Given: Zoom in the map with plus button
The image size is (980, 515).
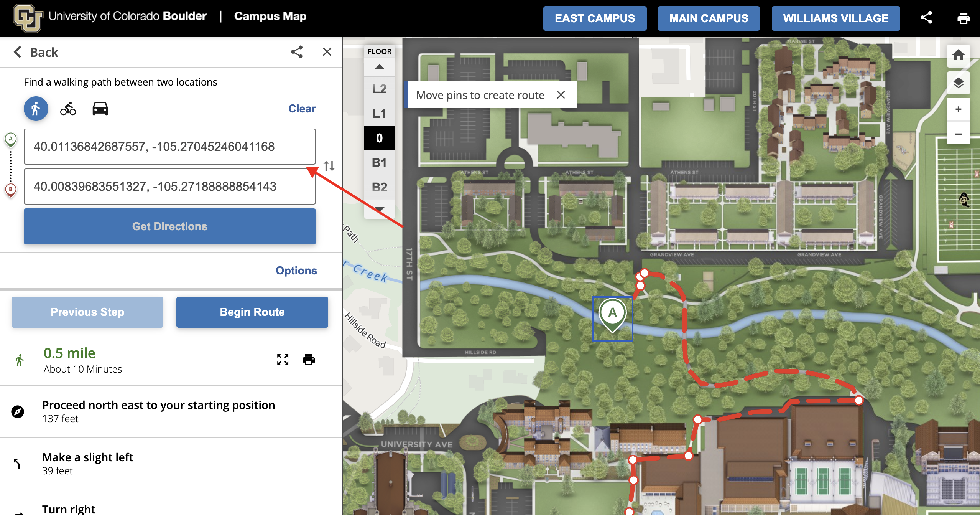Looking at the screenshot, I should coord(958,109).
